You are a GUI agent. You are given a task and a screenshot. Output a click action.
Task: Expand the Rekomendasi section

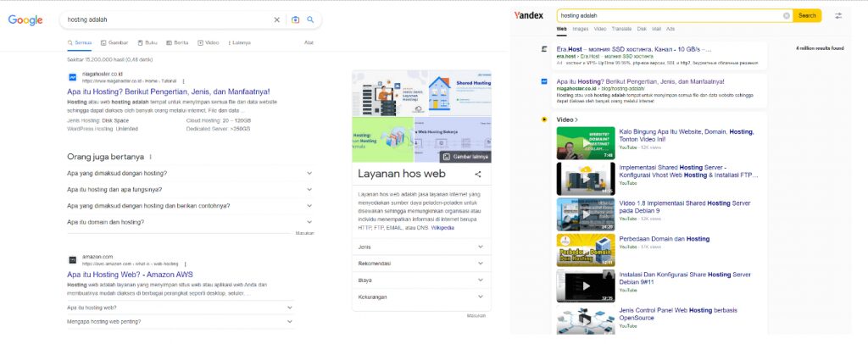(421, 264)
